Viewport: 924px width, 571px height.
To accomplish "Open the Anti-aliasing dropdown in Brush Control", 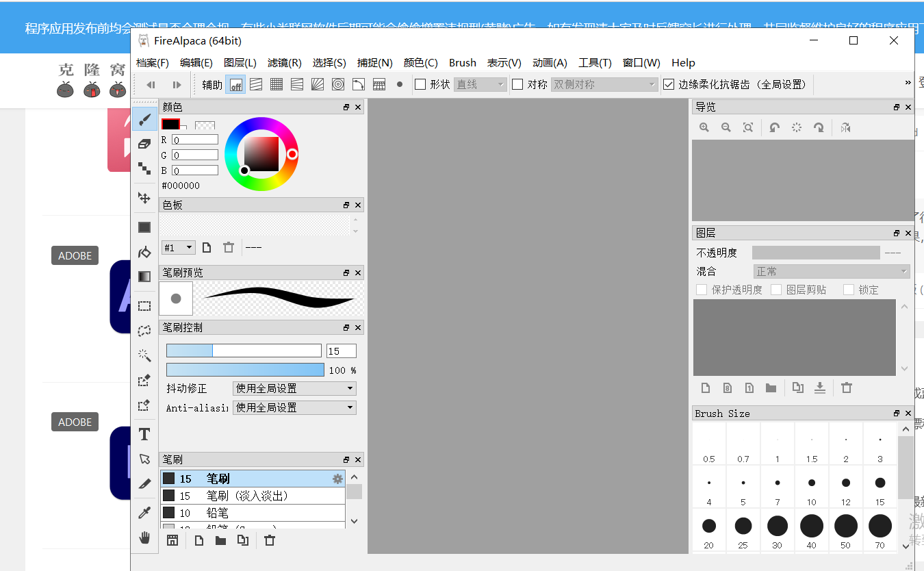I will pyautogui.click(x=294, y=407).
